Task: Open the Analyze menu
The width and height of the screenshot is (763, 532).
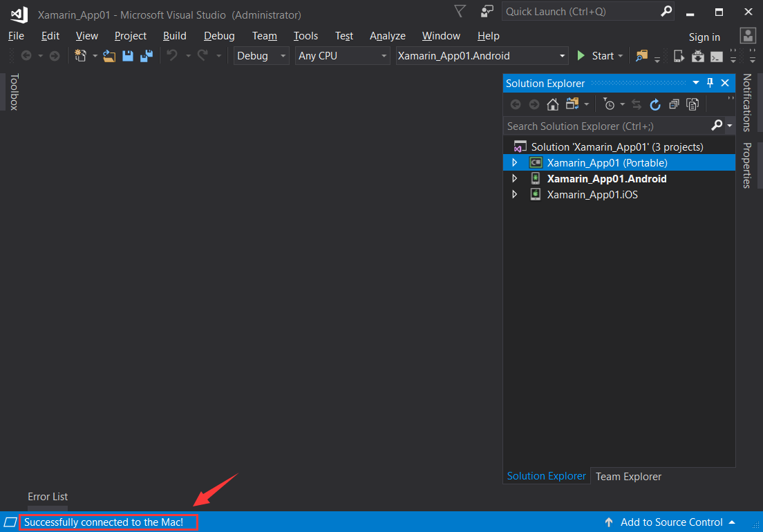Action: [x=387, y=35]
